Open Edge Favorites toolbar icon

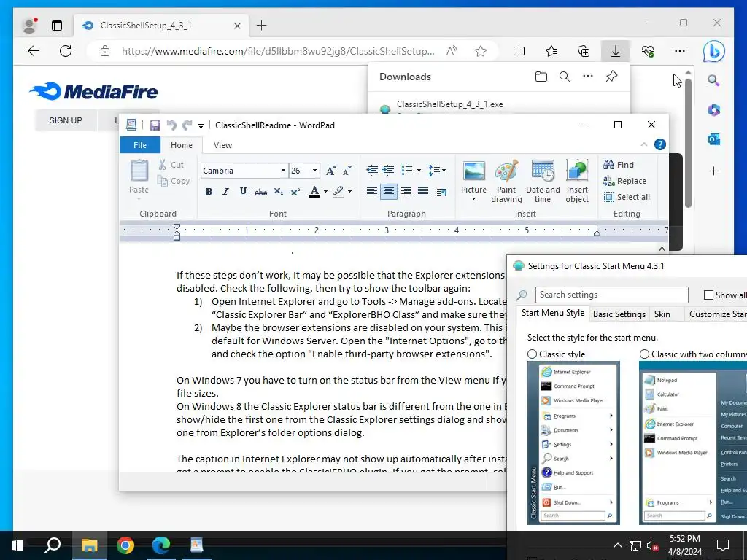[x=551, y=51]
